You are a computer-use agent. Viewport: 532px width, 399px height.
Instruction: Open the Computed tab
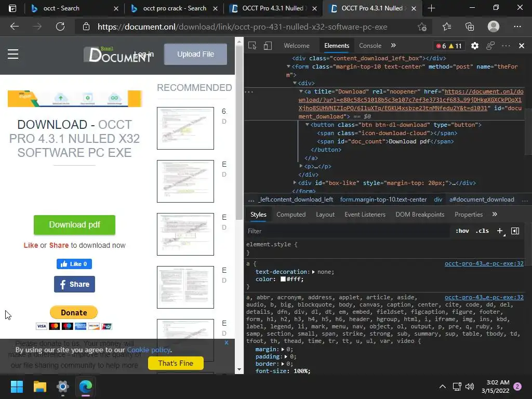point(291,215)
